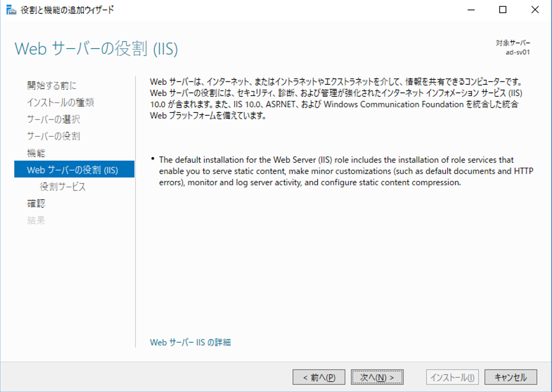Click the wizard icon in the title bar

tap(11, 10)
